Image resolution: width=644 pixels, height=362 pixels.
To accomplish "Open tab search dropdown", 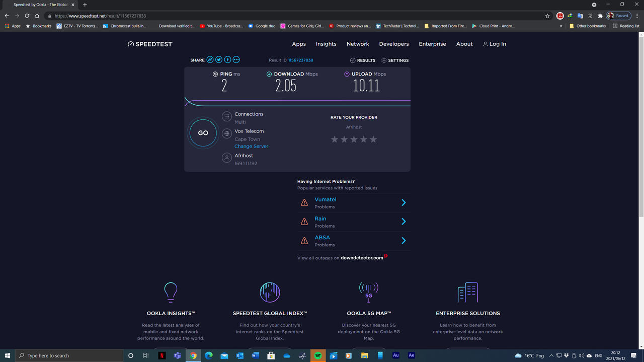I will tap(594, 4).
